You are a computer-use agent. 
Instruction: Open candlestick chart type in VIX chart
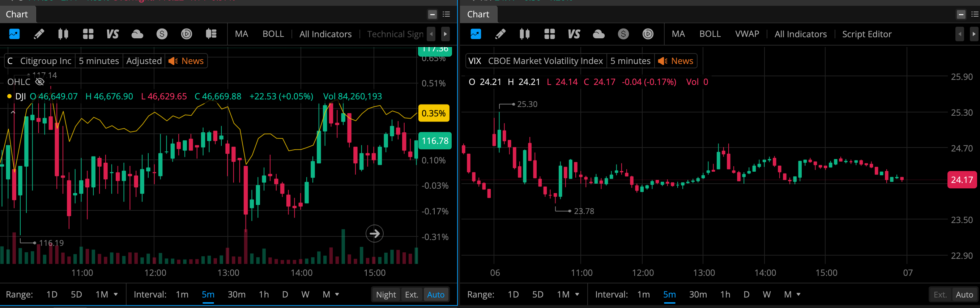524,34
